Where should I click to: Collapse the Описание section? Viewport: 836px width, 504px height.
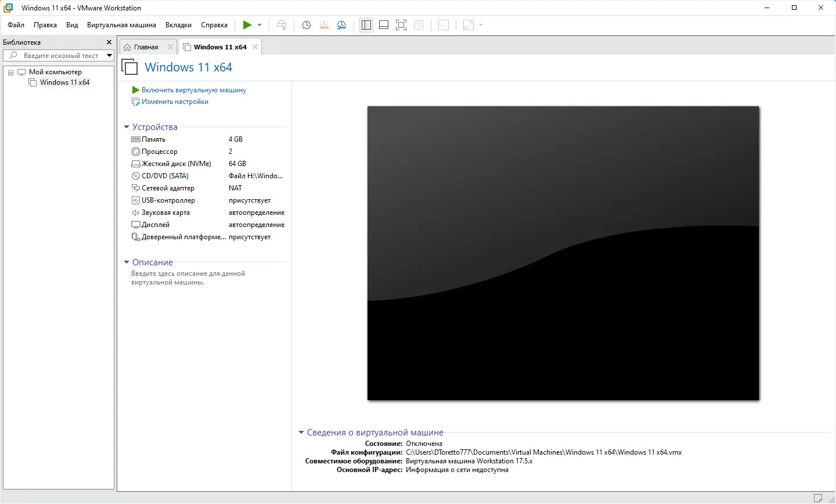click(127, 262)
